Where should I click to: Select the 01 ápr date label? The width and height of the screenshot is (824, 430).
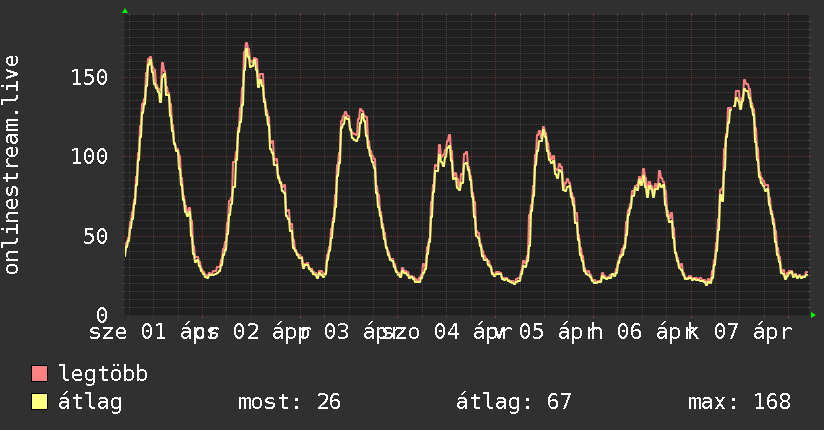pyautogui.click(x=172, y=331)
